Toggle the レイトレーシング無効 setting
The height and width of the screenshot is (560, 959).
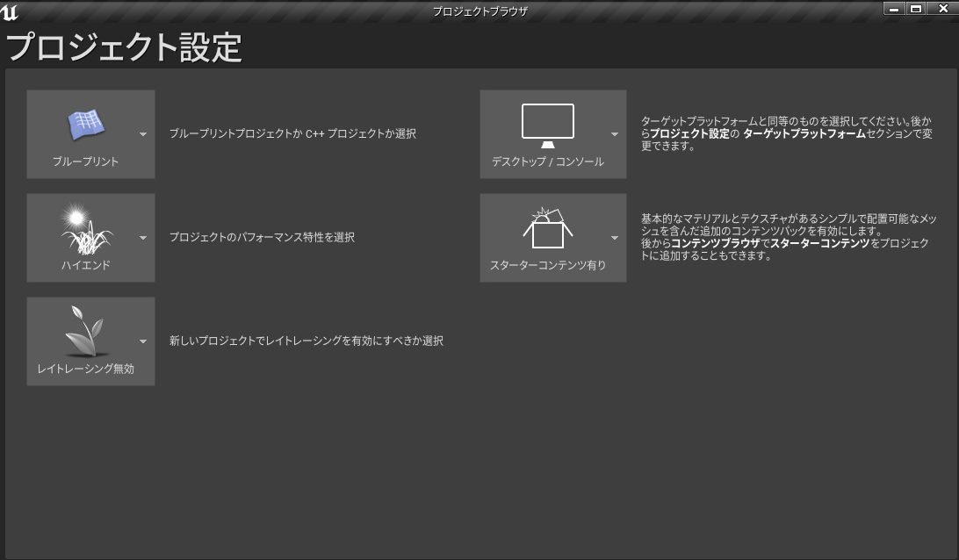tap(90, 341)
